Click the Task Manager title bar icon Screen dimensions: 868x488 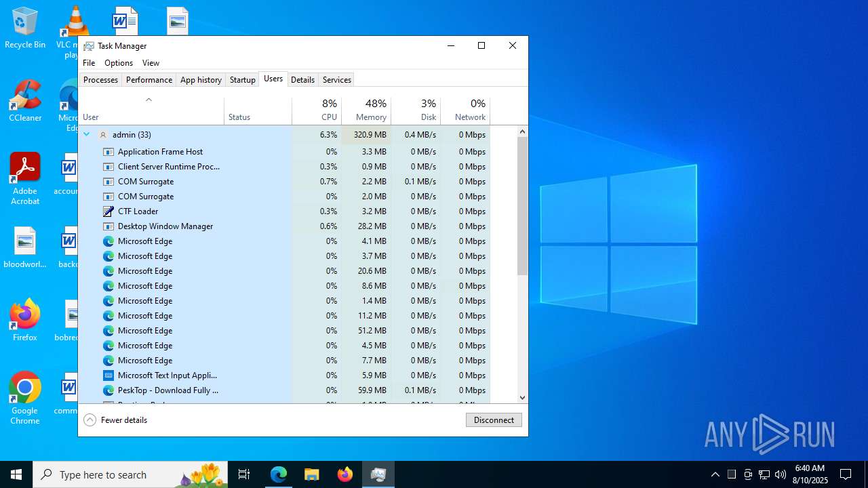coord(89,46)
